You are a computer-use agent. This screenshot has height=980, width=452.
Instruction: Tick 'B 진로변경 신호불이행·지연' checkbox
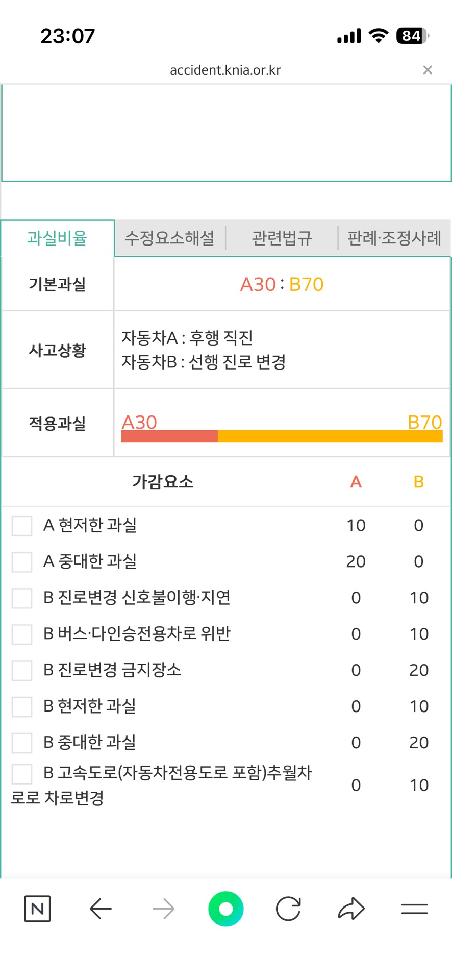(22, 598)
